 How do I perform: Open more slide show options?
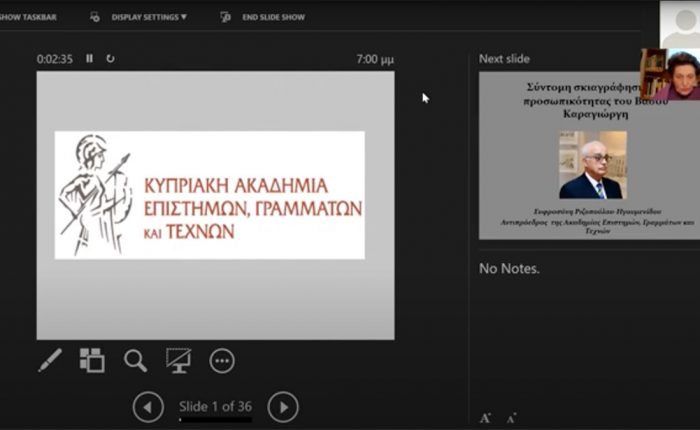(222, 361)
